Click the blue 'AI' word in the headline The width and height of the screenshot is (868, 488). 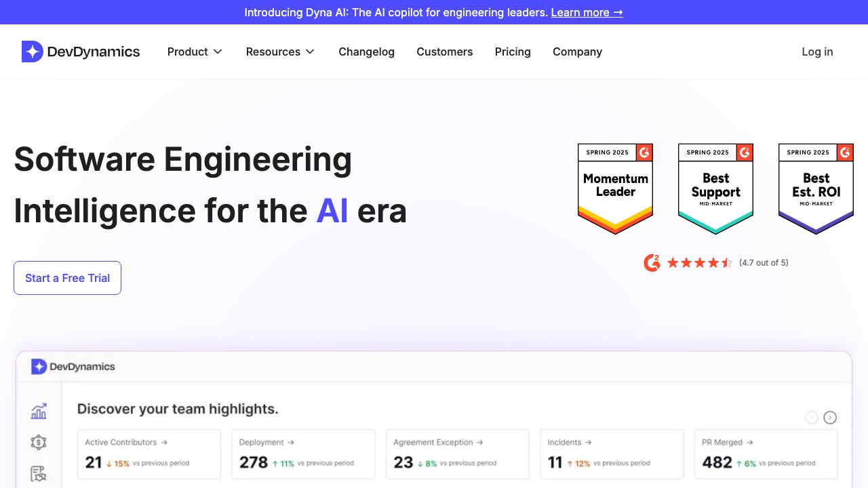tap(332, 211)
